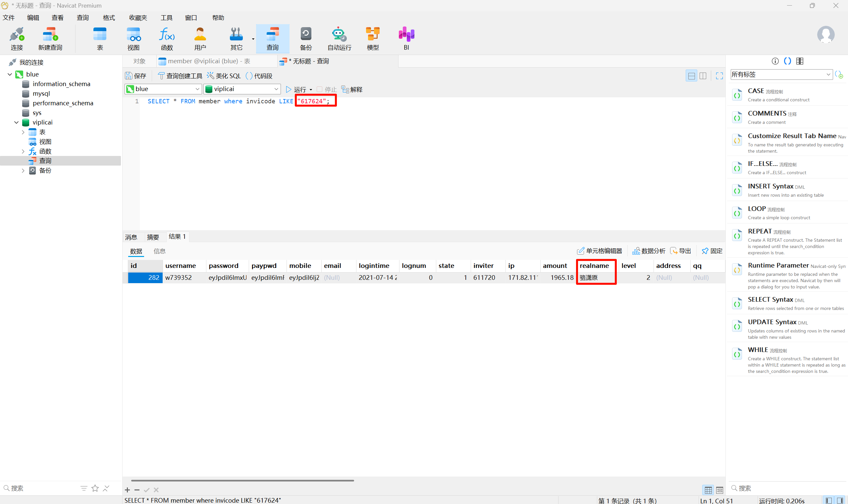Collapse the blue connection node
This screenshot has height=504, width=848.
(10, 75)
